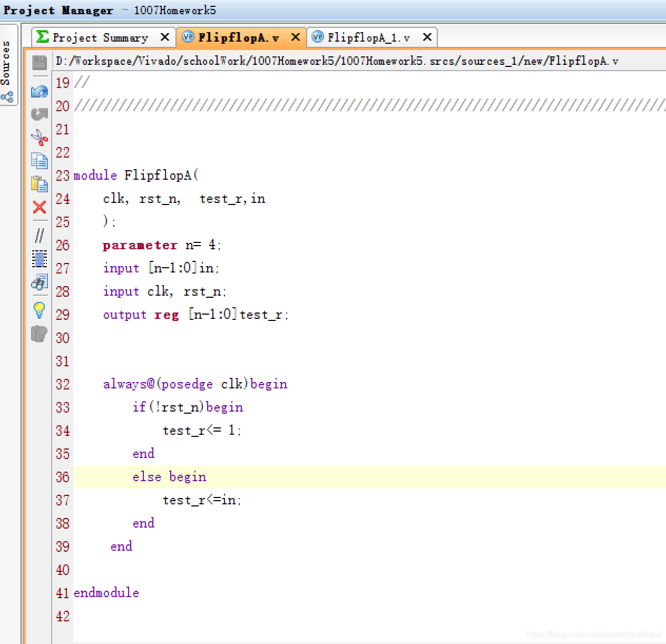Click the 'input [n-1:0]in;' line

[161, 268]
